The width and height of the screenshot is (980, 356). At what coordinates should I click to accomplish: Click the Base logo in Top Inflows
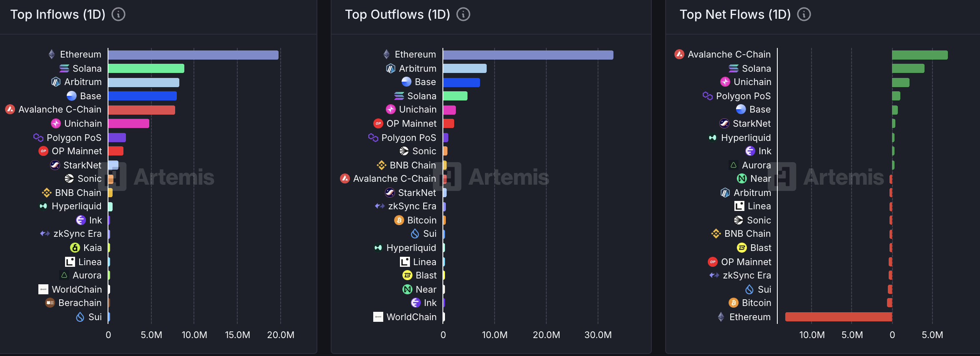pos(72,96)
